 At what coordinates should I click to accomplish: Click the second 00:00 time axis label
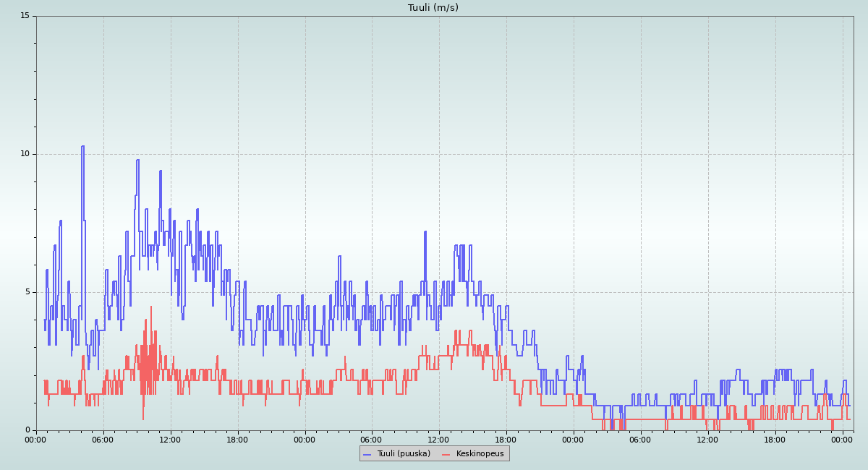point(305,439)
